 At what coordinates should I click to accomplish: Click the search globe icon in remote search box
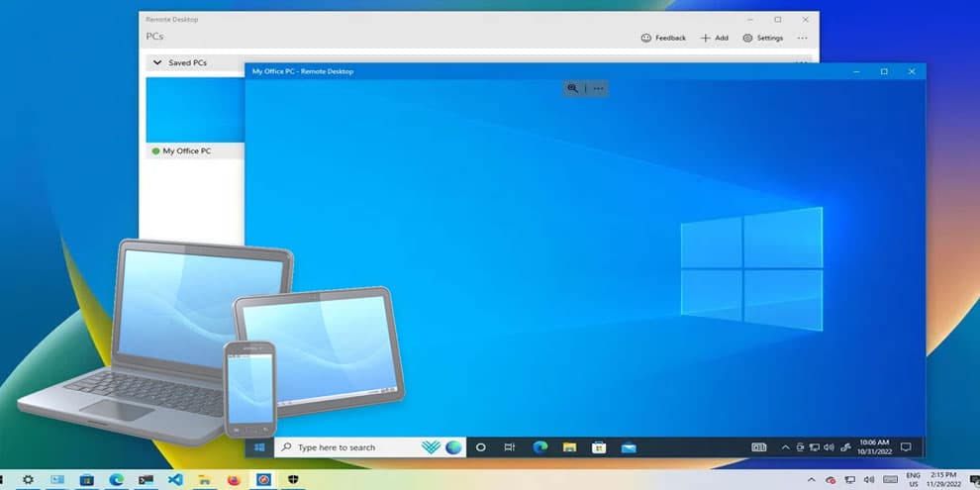tap(453, 447)
